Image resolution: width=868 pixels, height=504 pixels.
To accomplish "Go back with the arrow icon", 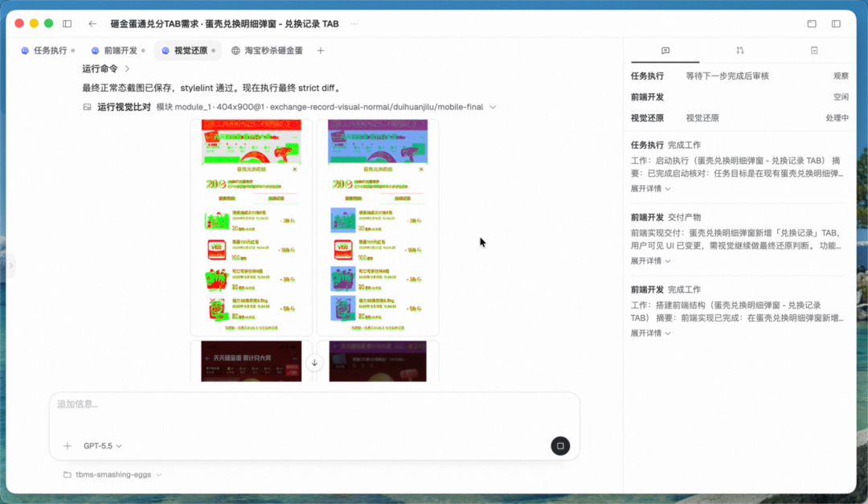I will 92,24.
